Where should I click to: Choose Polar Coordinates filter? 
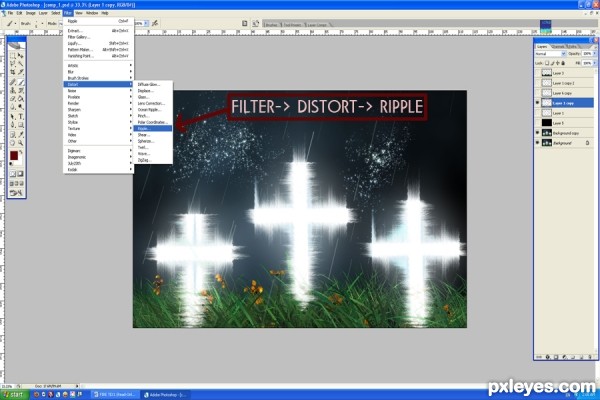point(153,122)
